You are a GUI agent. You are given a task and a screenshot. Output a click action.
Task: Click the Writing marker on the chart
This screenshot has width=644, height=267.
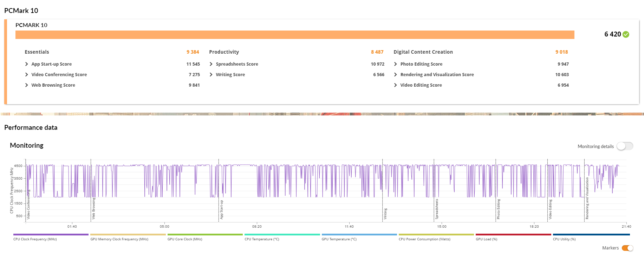click(x=385, y=214)
